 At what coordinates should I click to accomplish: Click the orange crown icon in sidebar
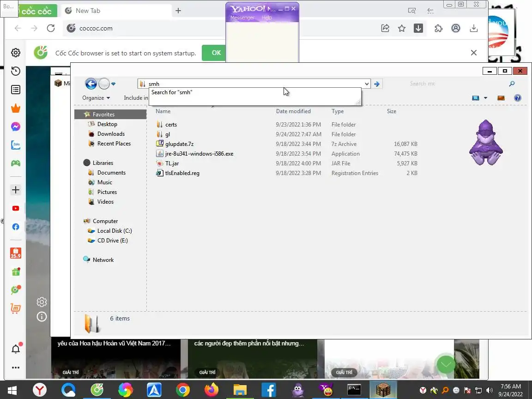[x=16, y=108]
